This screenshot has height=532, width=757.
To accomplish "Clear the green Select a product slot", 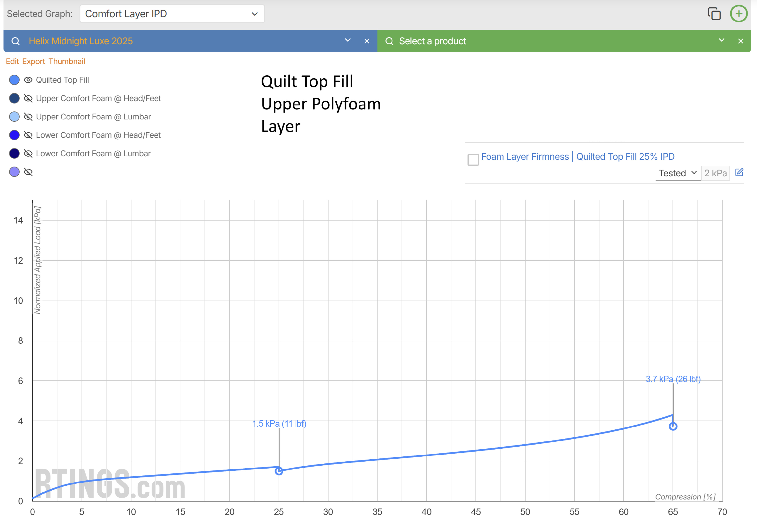I will pos(740,41).
